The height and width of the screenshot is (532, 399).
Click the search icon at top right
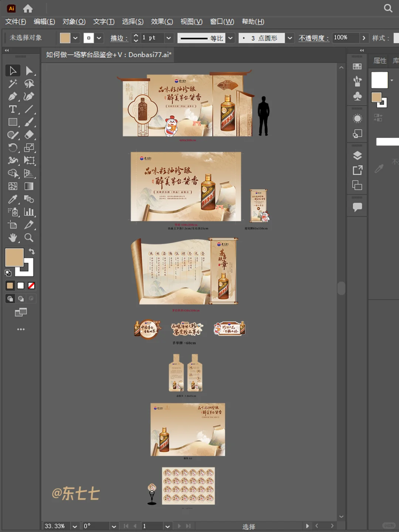click(388, 8)
